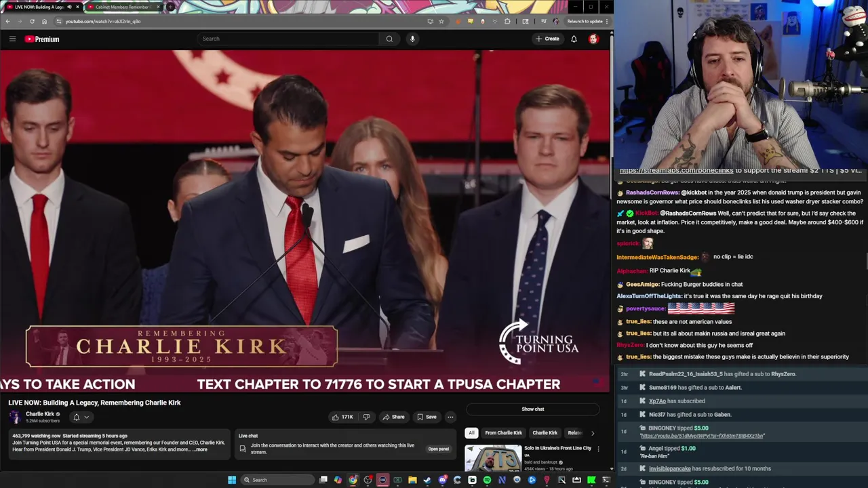Open Task View on the taskbar
The image size is (868, 488).
(x=323, y=480)
